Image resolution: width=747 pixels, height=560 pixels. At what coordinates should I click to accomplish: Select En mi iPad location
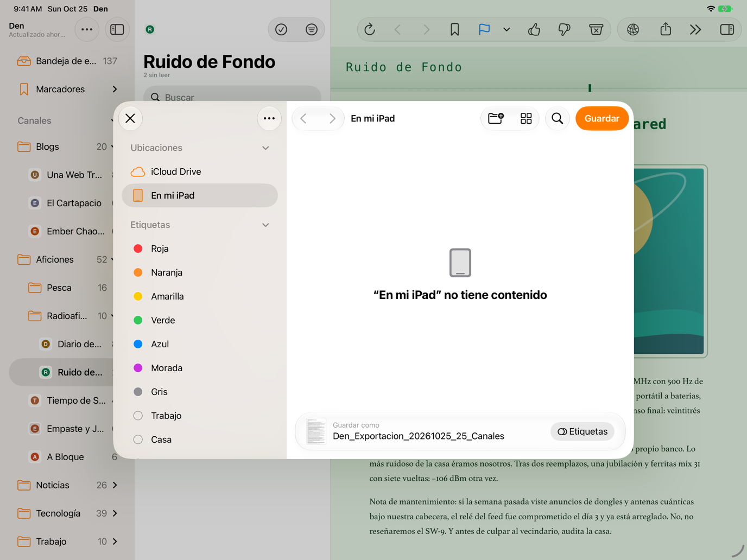pyautogui.click(x=200, y=195)
